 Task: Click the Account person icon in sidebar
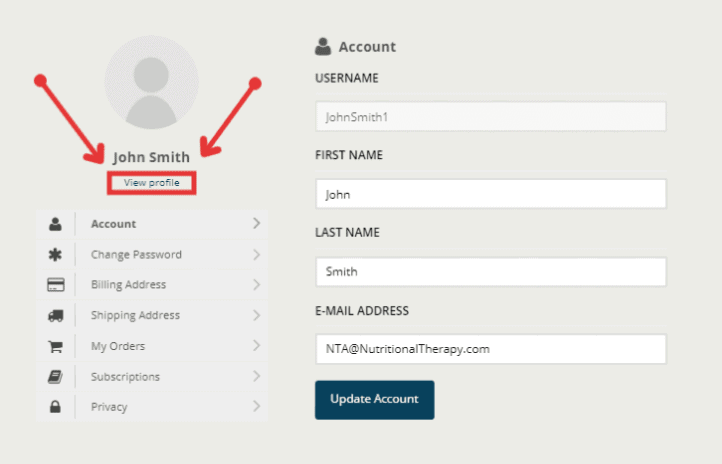55,224
